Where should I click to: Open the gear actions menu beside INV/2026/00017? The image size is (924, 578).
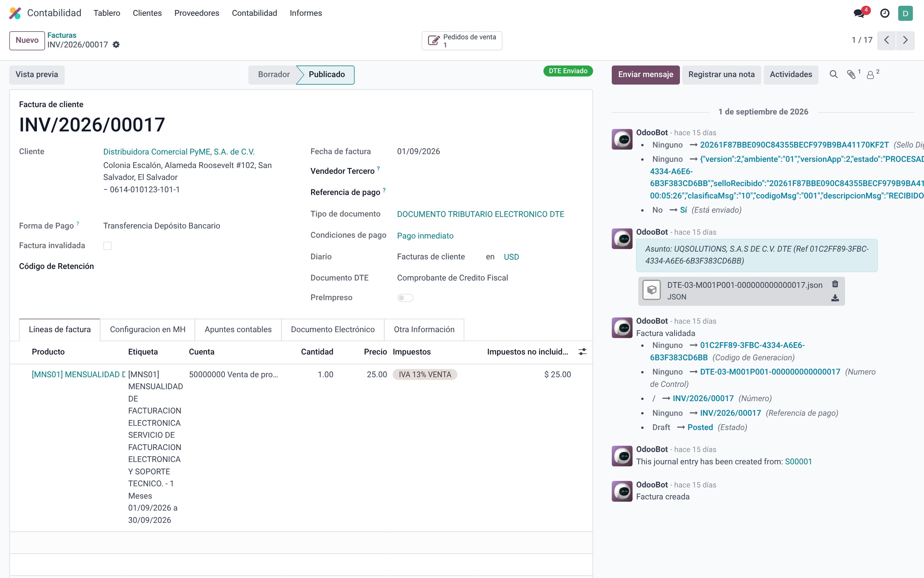(x=116, y=45)
